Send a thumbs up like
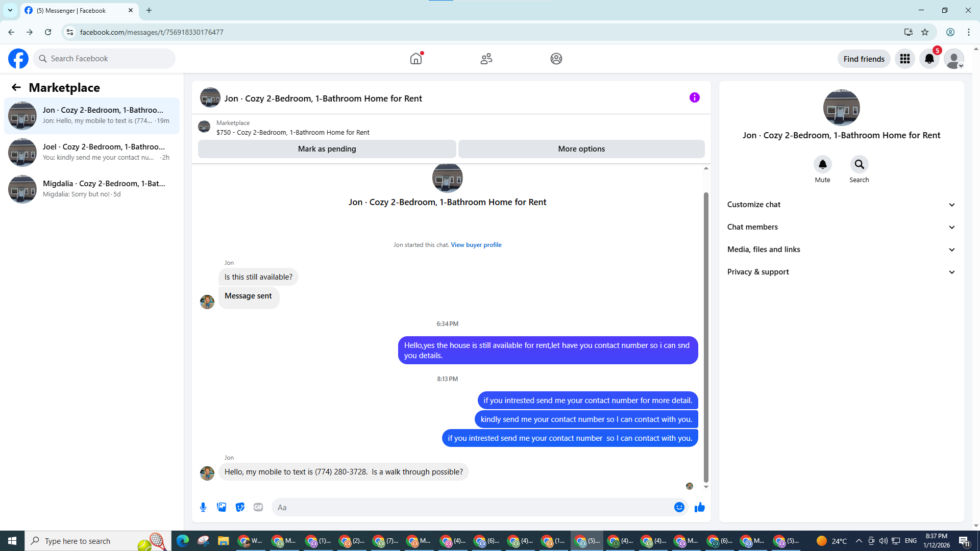 pos(699,507)
